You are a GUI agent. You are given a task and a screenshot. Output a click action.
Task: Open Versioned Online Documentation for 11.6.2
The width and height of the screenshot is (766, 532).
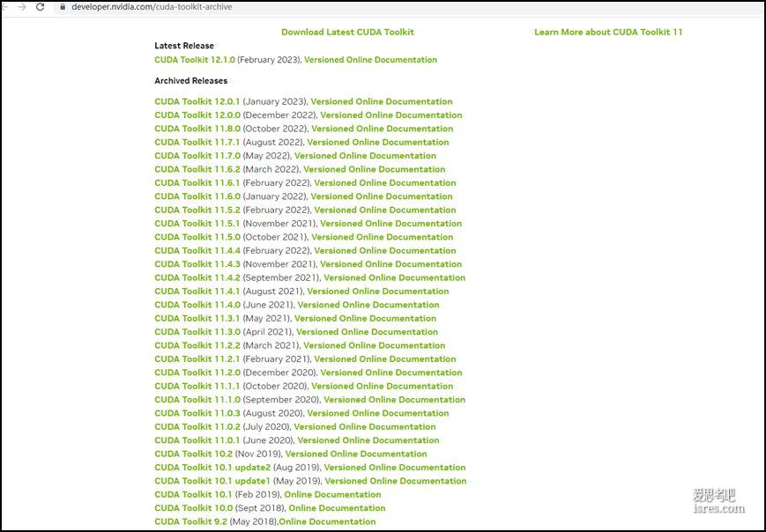pyautogui.click(x=375, y=169)
